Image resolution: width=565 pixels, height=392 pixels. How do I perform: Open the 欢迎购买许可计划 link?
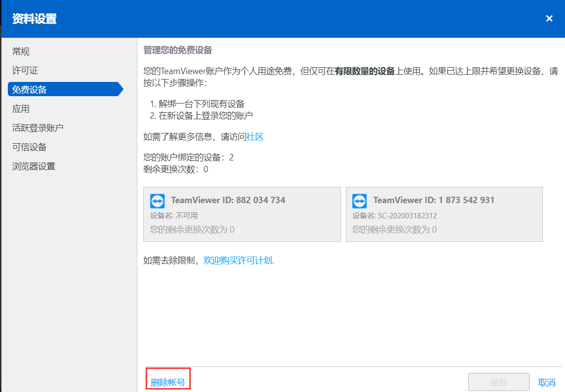click(x=237, y=261)
